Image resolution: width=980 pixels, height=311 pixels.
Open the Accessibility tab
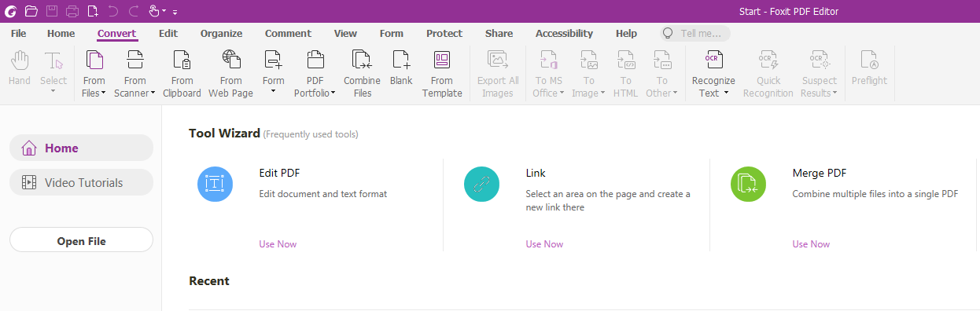pyautogui.click(x=564, y=34)
